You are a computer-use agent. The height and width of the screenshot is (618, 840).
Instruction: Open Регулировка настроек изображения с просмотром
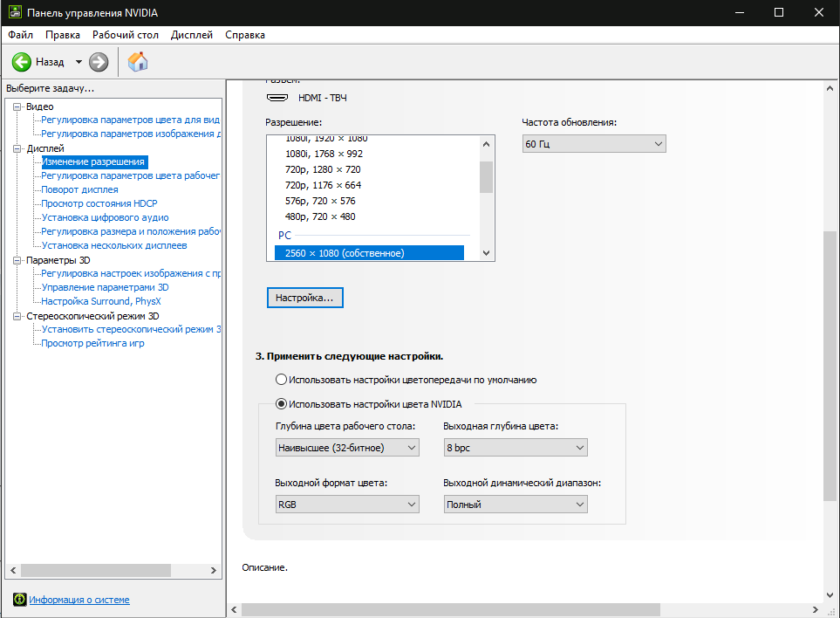pos(131,273)
